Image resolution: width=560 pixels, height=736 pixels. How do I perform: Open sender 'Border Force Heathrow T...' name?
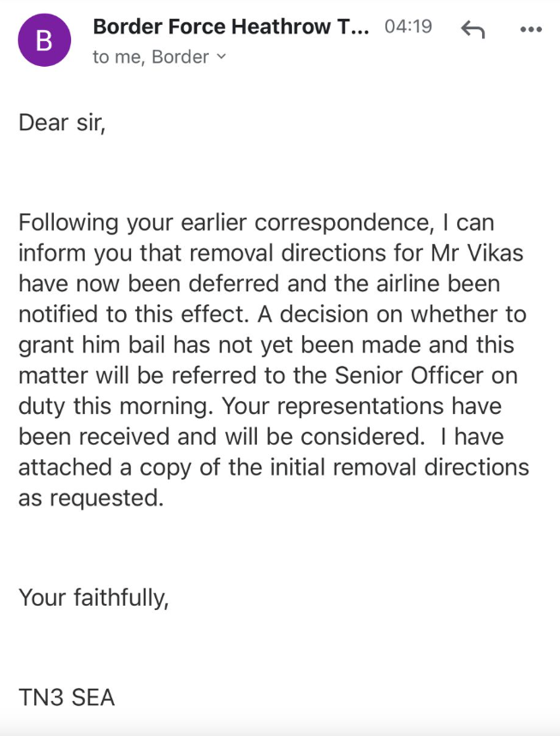[231, 27]
